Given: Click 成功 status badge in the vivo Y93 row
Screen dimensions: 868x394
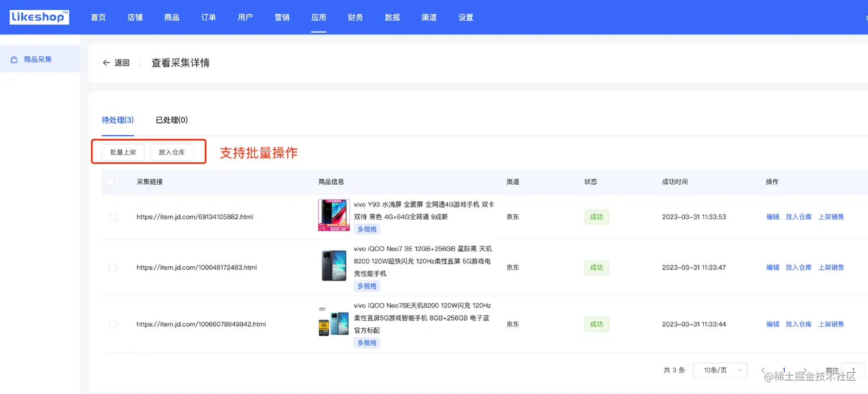Looking at the screenshot, I should (x=596, y=217).
